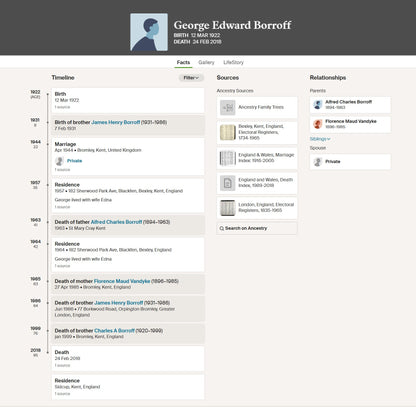This screenshot has width=416, height=407.
Task: Open Florence Maud Vandyke link in timeline
Action: pyautogui.click(x=122, y=281)
